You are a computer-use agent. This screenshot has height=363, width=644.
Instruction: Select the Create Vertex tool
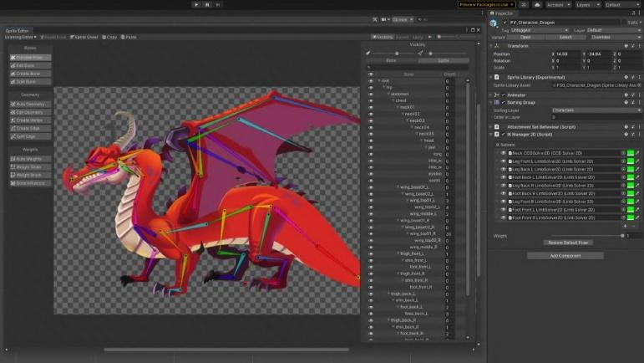point(30,120)
